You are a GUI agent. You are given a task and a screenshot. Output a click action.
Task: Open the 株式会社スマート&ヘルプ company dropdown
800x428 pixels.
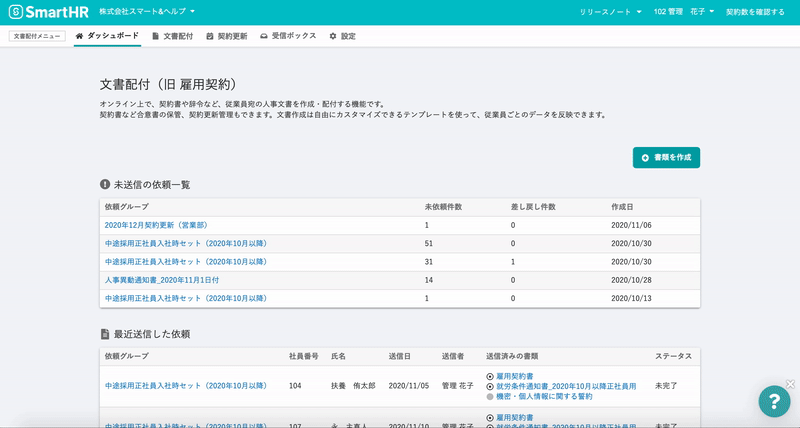click(x=147, y=11)
